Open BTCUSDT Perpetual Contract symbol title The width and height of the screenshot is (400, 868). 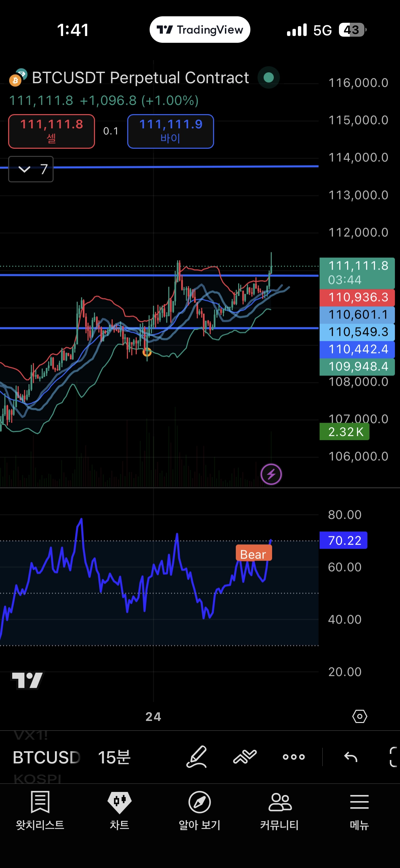pyautogui.click(x=140, y=78)
